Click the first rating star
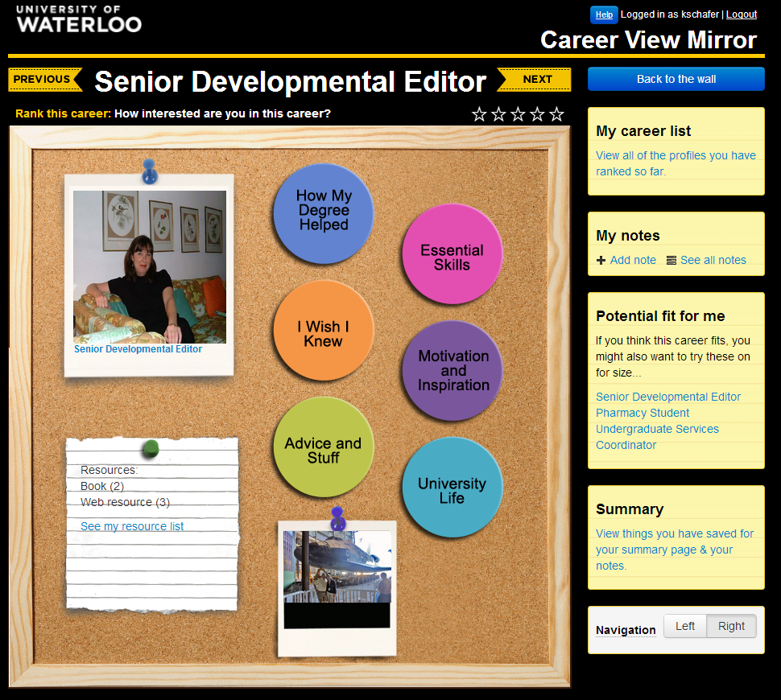Screen dimensions: 781x700 point(479,114)
